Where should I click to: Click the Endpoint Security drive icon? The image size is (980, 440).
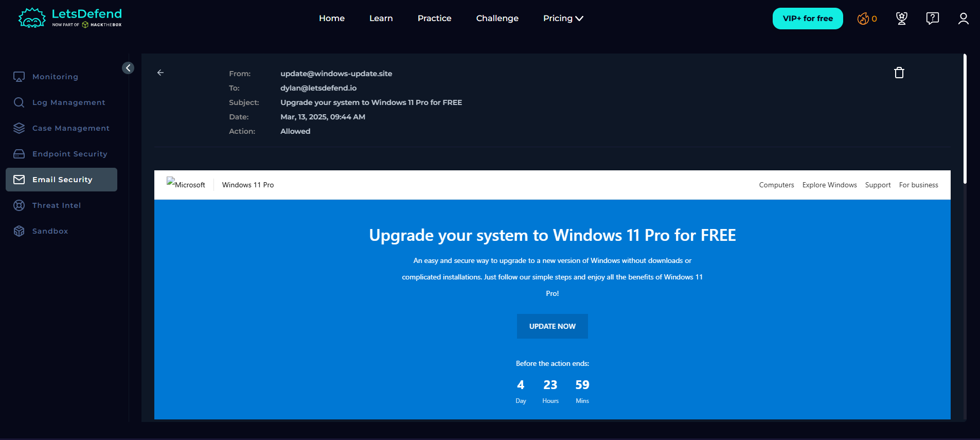(x=19, y=154)
